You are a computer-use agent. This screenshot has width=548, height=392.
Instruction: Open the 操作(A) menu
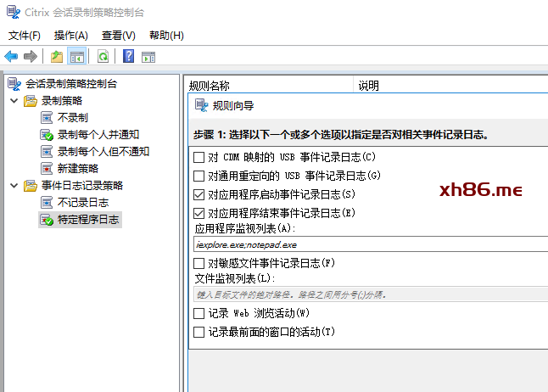click(x=70, y=35)
